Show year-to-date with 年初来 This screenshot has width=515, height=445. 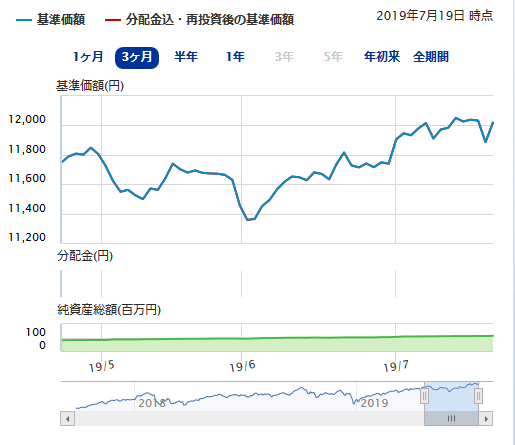(382, 57)
